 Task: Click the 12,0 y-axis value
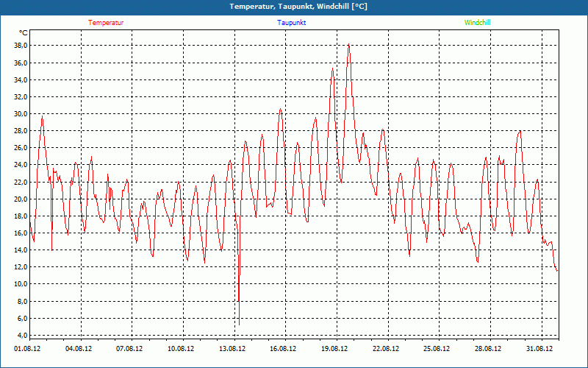(x=21, y=267)
